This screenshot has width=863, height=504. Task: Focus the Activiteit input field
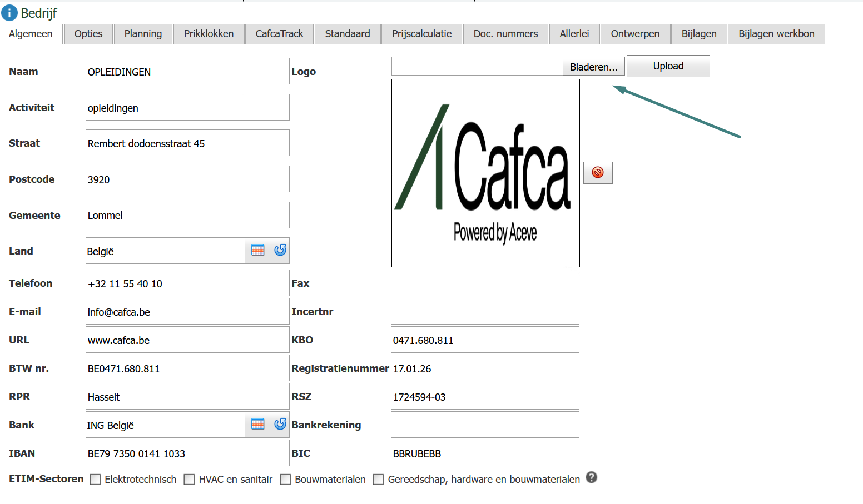click(x=187, y=107)
